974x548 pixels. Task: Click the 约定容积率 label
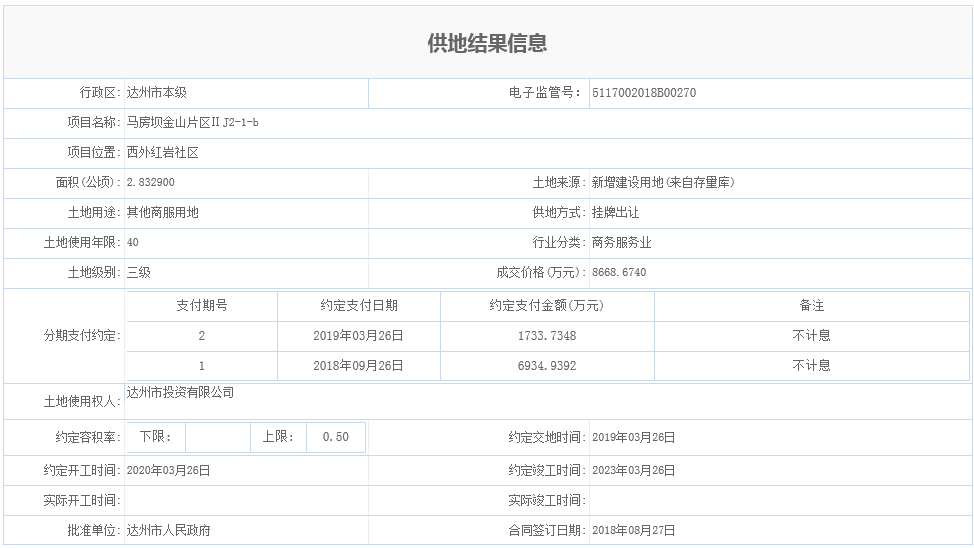[88, 437]
